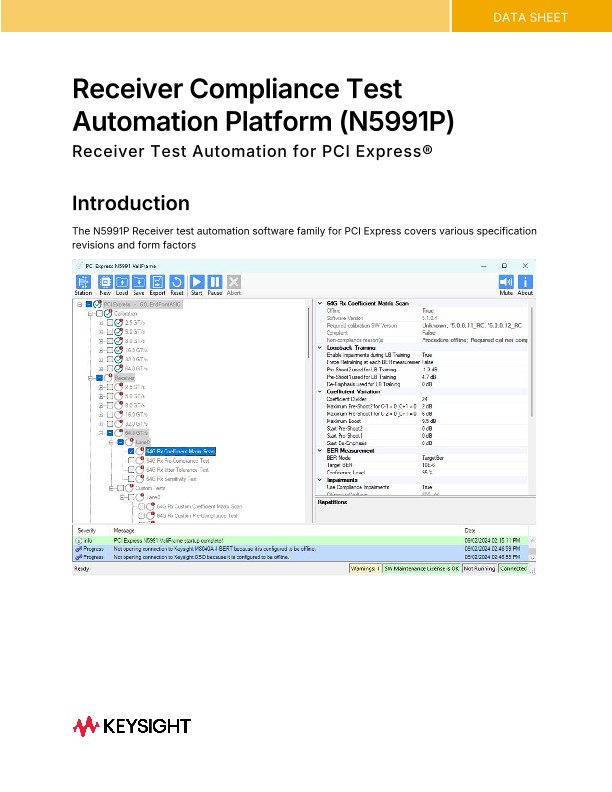Click the status icon beside the Receiver node
The width and height of the screenshot is (612, 792).
point(108,378)
